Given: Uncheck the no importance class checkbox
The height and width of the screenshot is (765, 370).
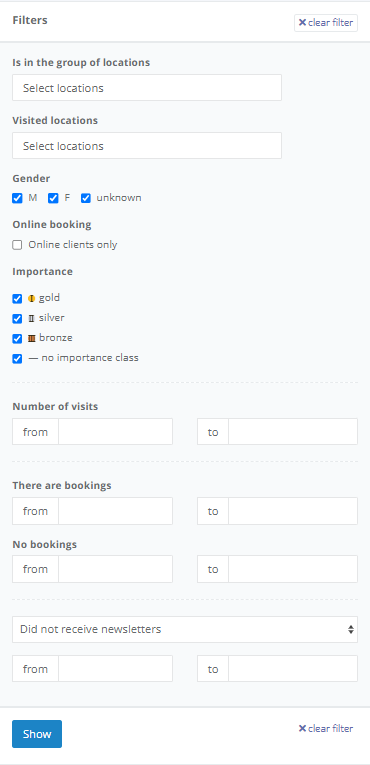Looking at the screenshot, I should coord(18,359).
